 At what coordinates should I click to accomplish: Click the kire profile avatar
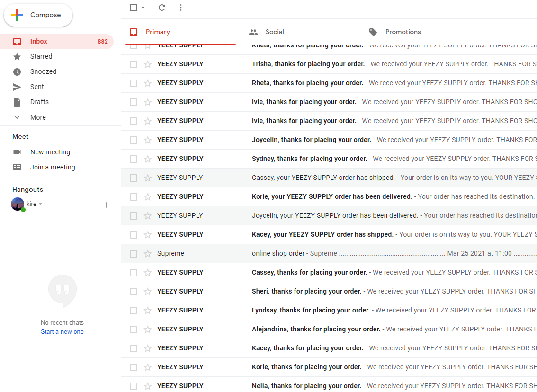coord(18,204)
